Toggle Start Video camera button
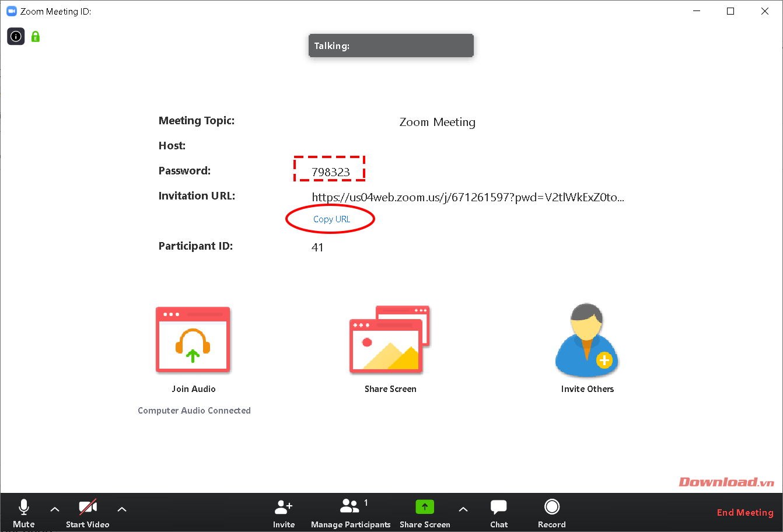Image resolution: width=783 pixels, height=532 pixels. click(88, 513)
